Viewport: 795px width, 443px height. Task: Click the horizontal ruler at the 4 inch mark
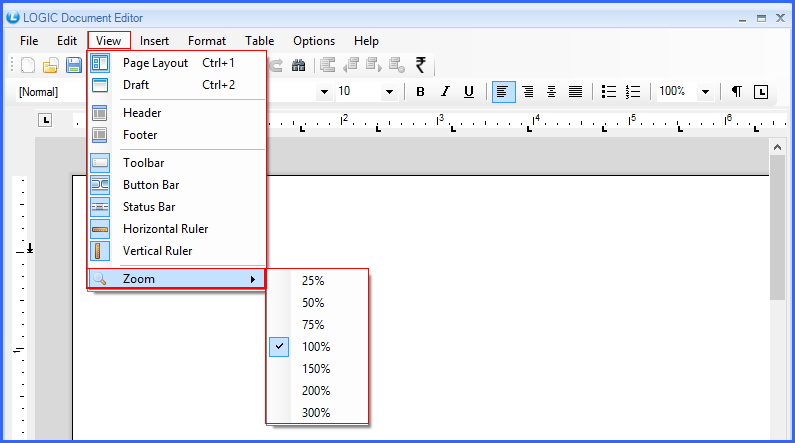pos(534,121)
